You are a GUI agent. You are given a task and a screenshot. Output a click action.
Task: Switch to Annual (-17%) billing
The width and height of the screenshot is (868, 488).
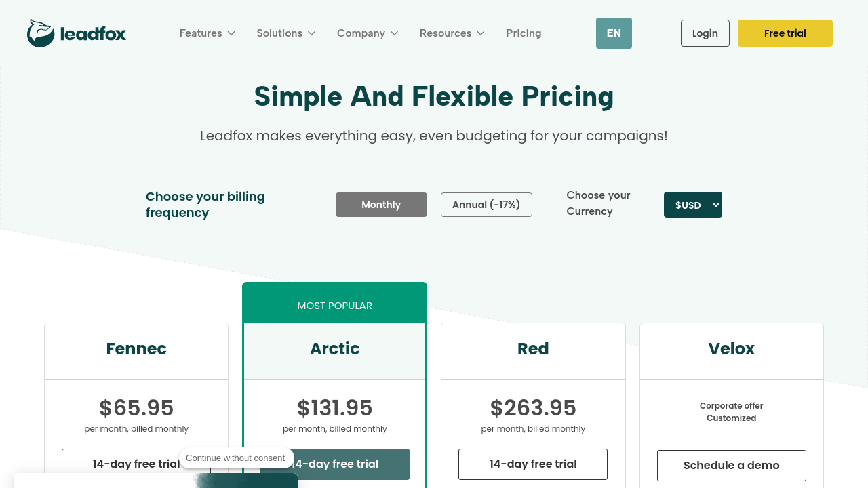[x=486, y=205]
